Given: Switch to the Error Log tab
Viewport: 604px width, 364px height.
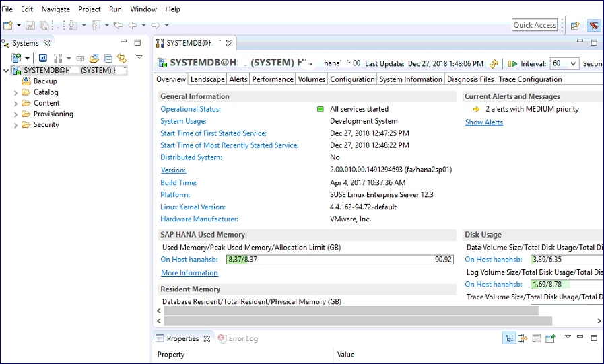Looking at the screenshot, I should [x=238, y=339].
